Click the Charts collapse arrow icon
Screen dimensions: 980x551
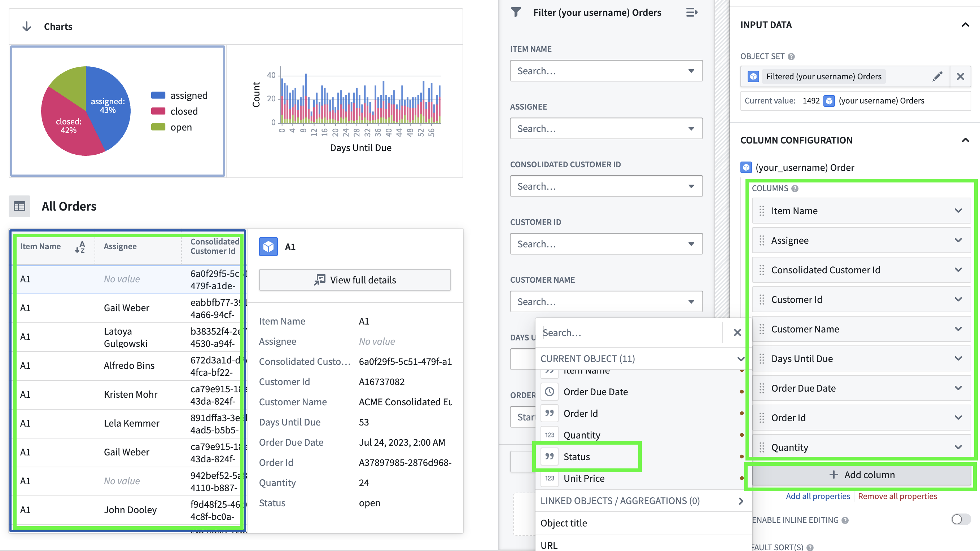point(27,26)
